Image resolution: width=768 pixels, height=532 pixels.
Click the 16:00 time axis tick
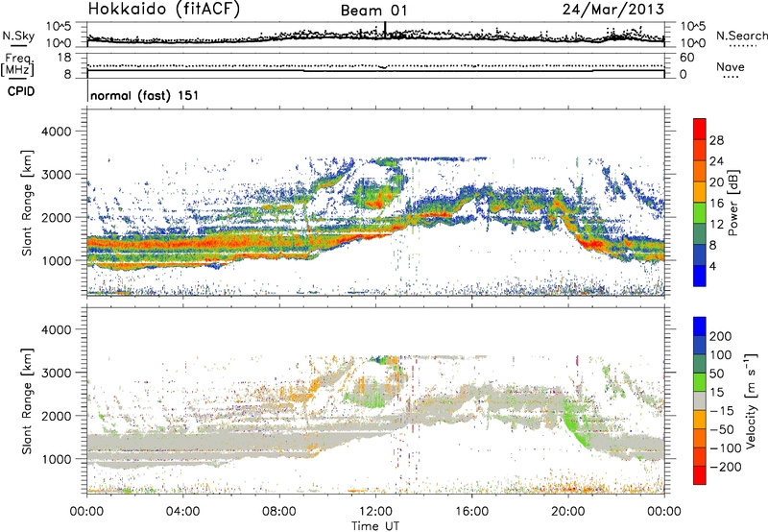pos(471,512)
